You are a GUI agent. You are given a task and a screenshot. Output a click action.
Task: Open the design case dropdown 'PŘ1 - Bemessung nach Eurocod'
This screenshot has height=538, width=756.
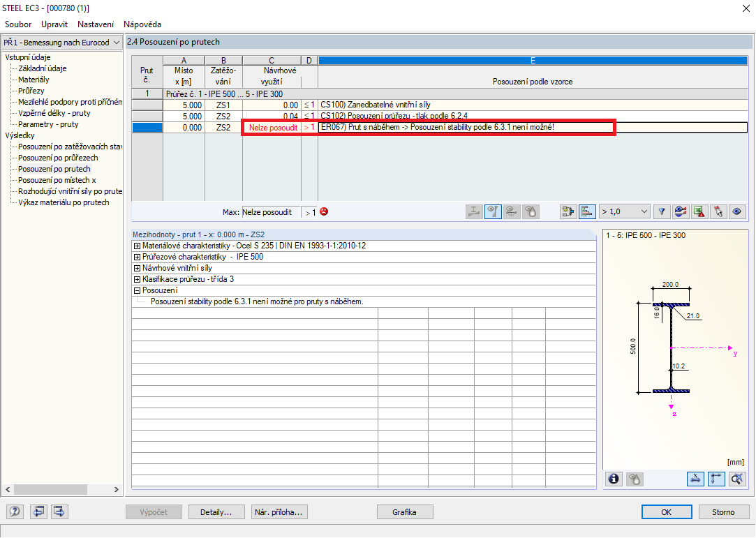(x=61, y=43)
